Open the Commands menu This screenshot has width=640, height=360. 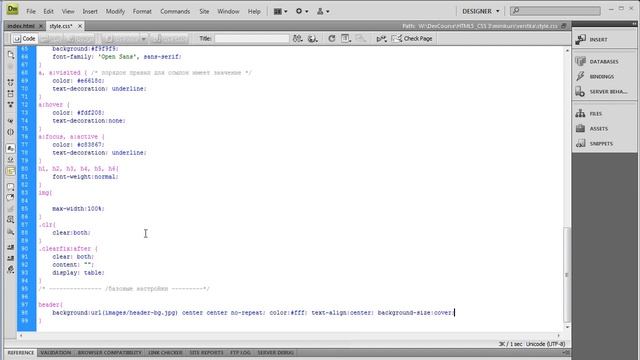point(175,11)
